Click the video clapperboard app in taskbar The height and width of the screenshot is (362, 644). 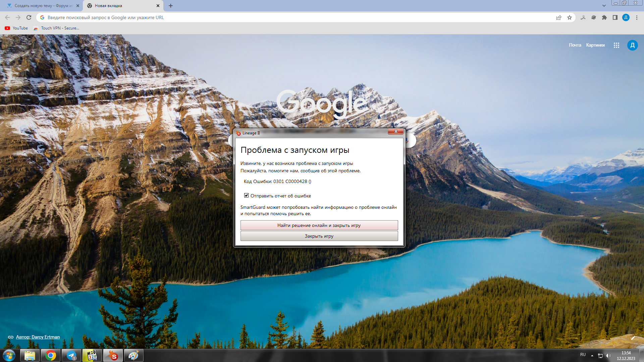click(92, 355)
